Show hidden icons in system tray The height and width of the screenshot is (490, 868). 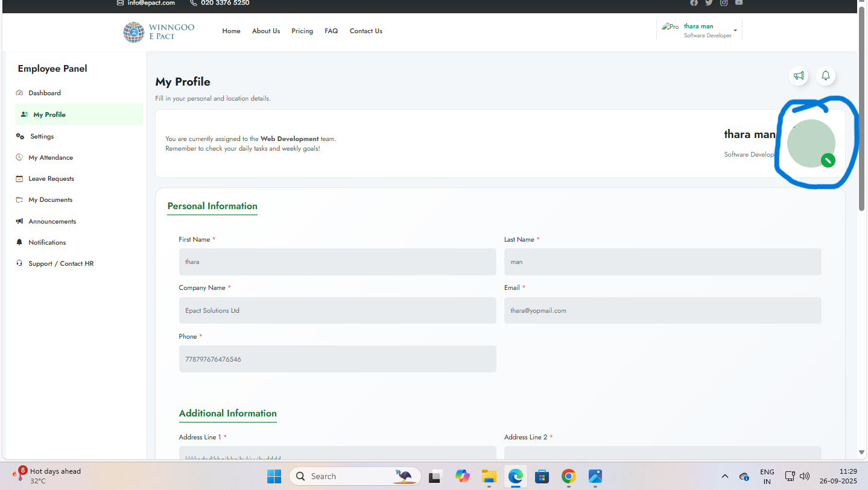click(x=725, y=476)
